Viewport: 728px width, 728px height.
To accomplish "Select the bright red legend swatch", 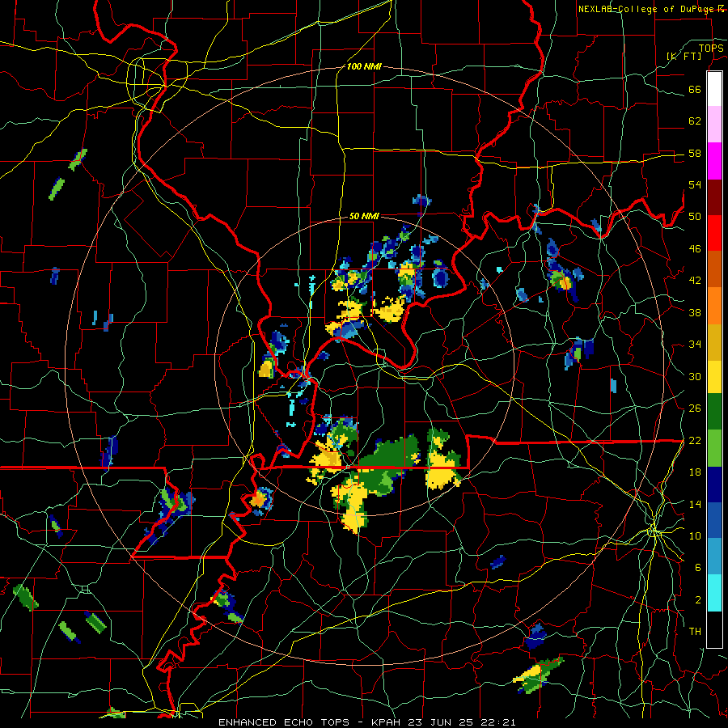I will pos(714,233).
